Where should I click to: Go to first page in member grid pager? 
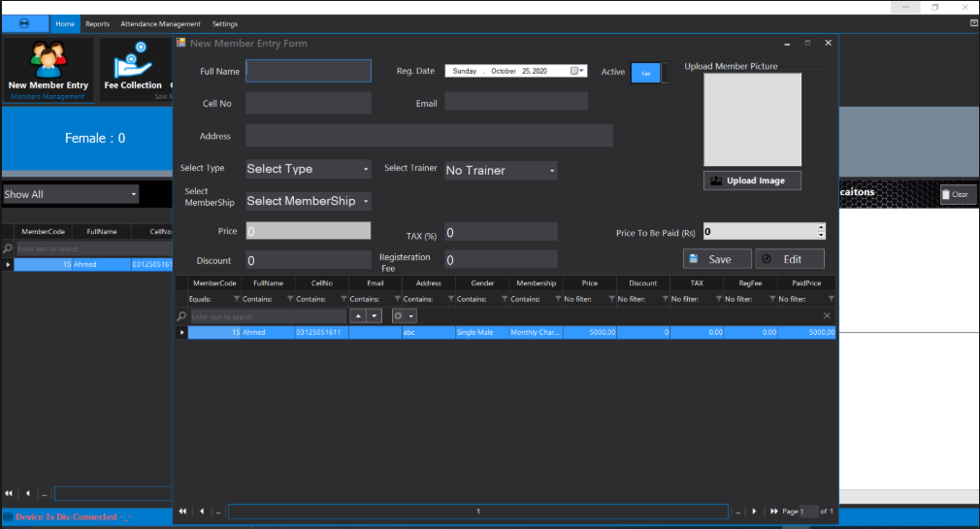182,511
